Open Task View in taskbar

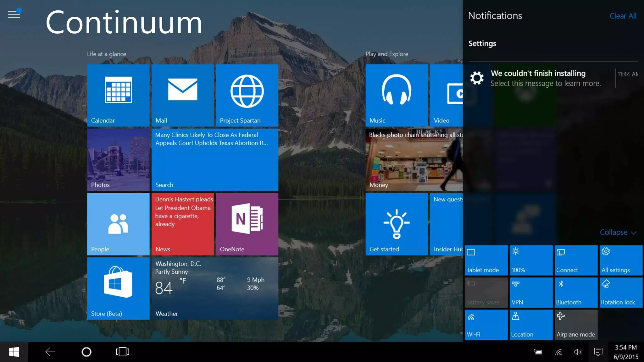coord(122,352)
